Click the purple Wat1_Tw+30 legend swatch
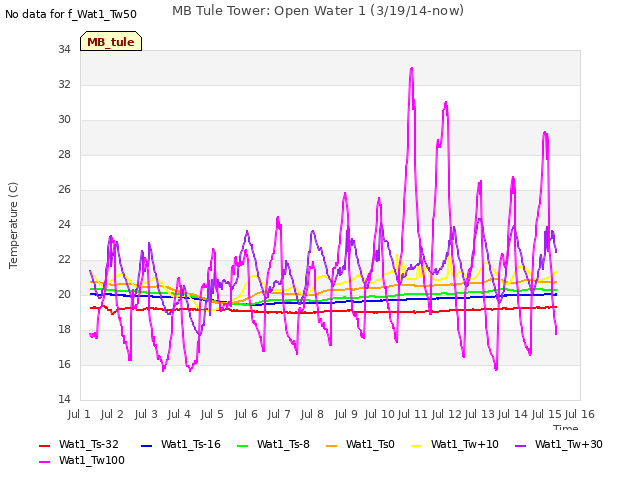Screen dimensions: 640x480 [520, 446]
